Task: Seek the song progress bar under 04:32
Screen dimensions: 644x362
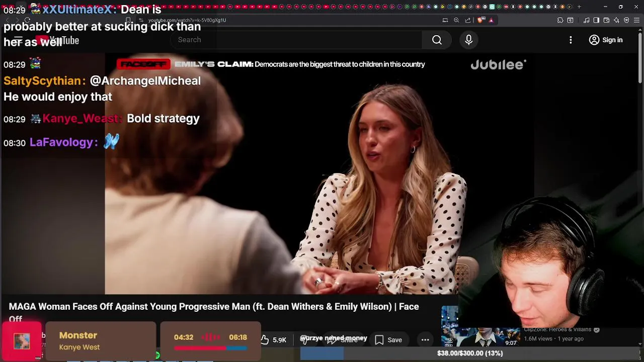Action: pos(210,347)
